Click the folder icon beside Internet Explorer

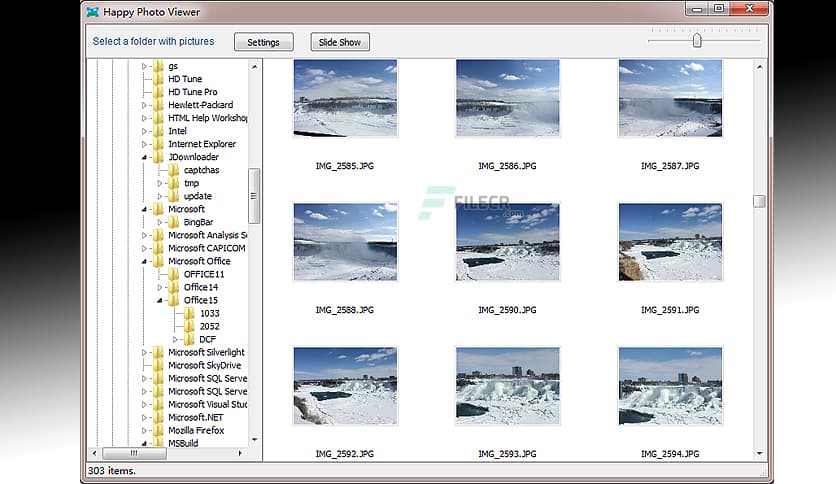(x=158, y=144)
